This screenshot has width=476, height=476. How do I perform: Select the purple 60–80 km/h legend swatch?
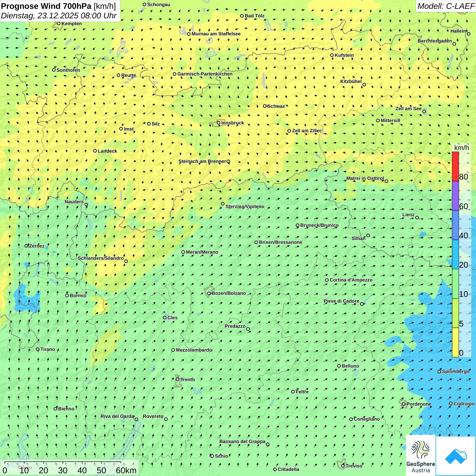[x=455, y=196]
